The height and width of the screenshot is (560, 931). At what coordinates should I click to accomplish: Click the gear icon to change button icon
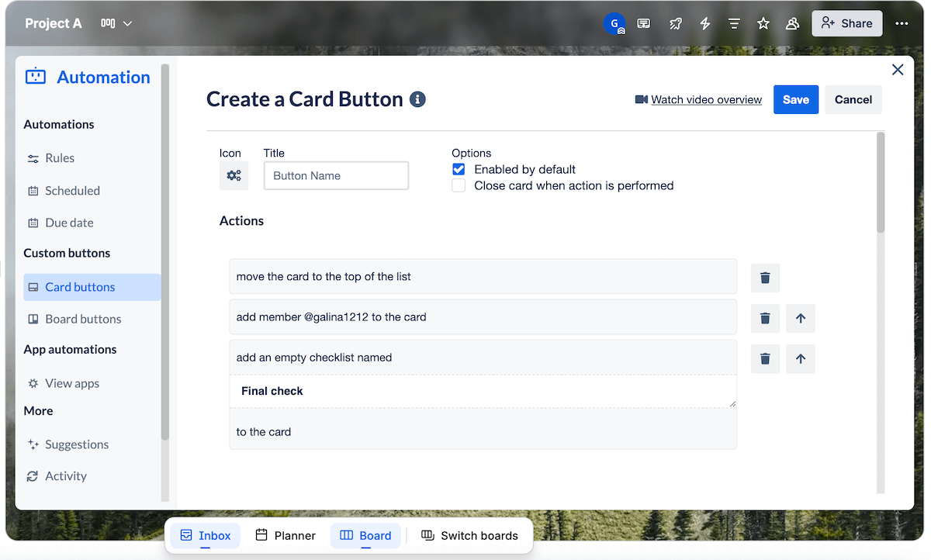pos(234,175)
